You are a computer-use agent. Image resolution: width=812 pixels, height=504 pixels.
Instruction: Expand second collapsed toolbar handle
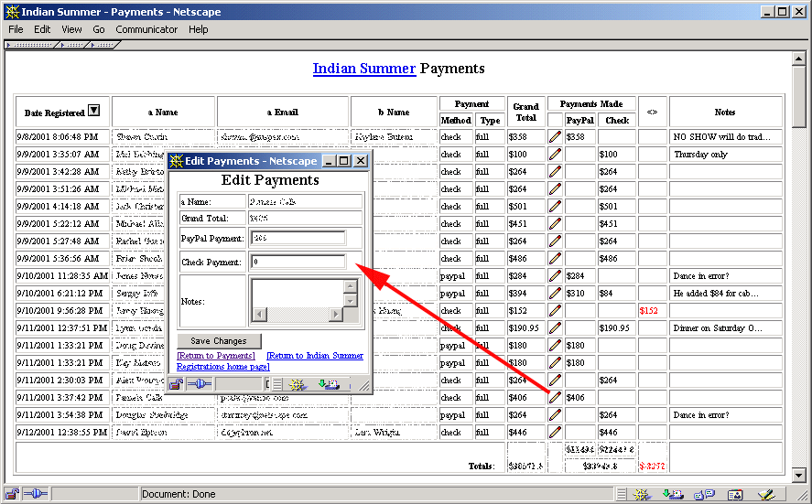tap(75, 45)
